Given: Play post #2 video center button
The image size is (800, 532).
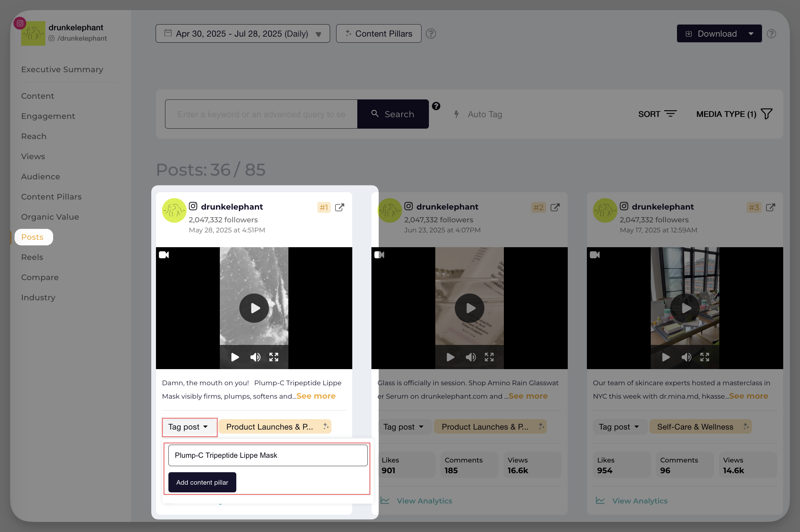Looking at the screenshot, I should [470, 308].
